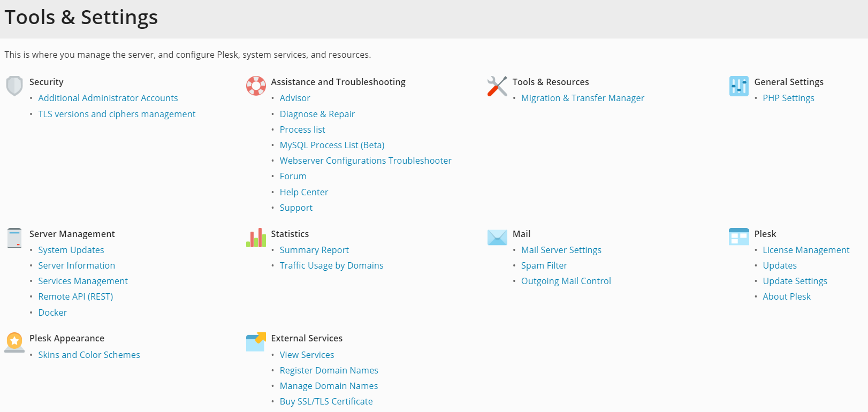
Task: Open the Docker link
Action: (x=52, y=312)
